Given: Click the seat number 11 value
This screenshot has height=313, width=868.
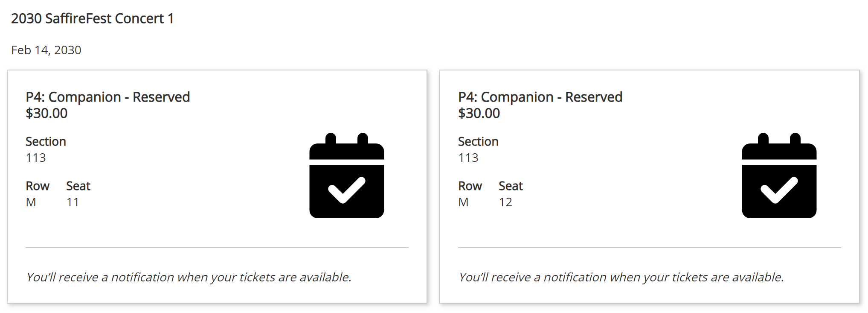Looking at the screenshot, I should coord(73,202).
